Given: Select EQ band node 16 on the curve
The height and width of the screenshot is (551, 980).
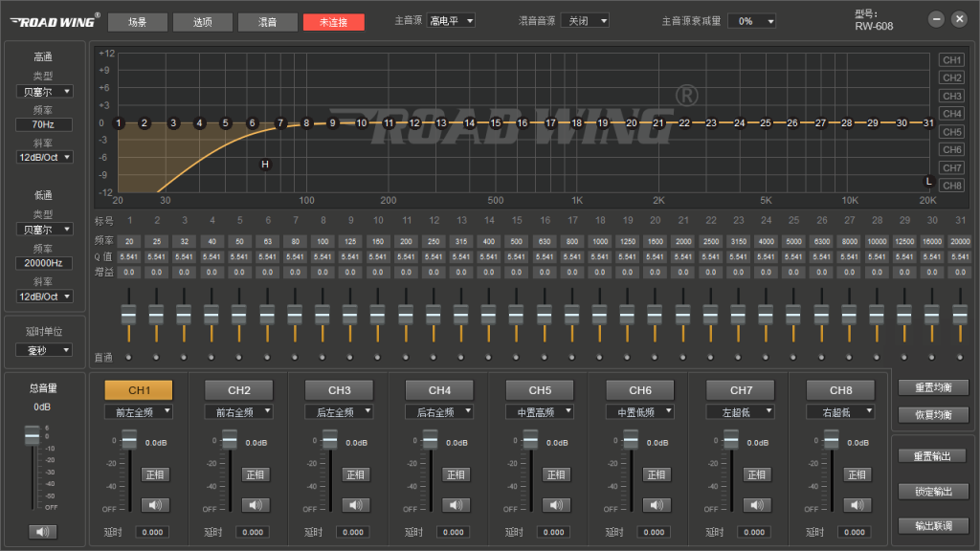Looking at the screenshot, I should coord(522,123).
